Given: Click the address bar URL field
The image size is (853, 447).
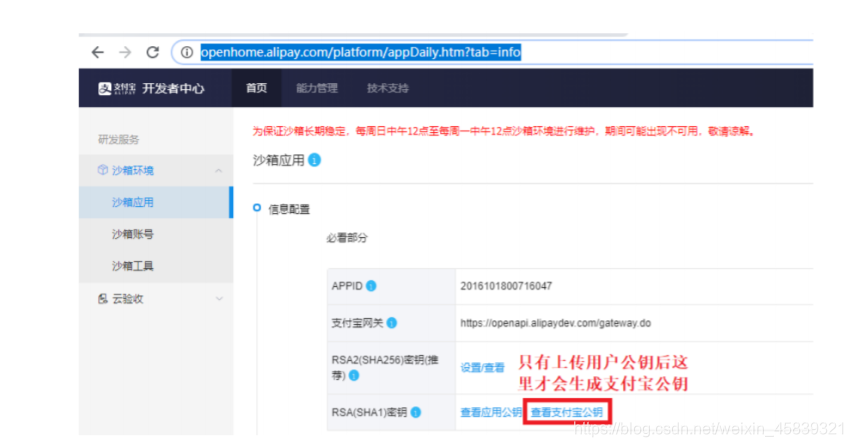Looking at the screenshot, I should pos(492,52).
